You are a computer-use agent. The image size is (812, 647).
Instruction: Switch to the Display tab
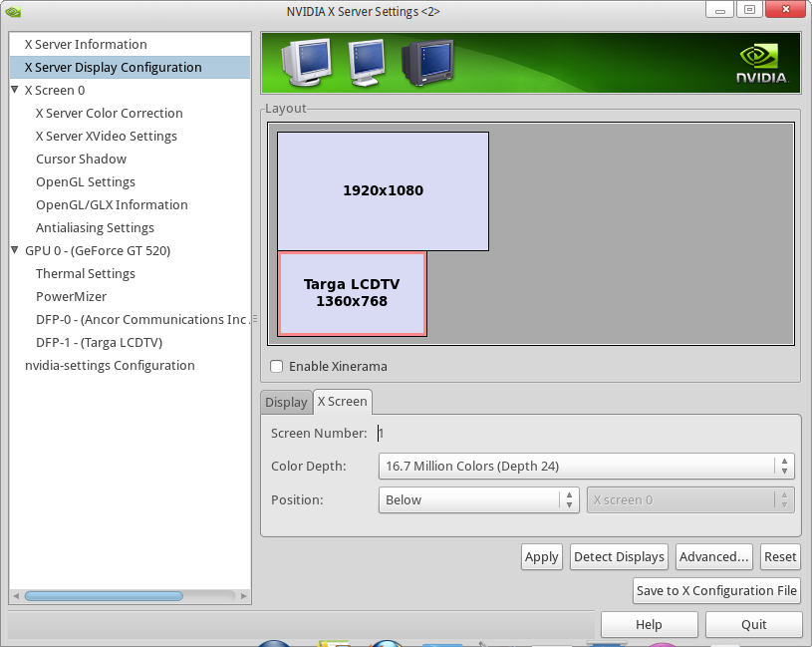tap(286, 402)
